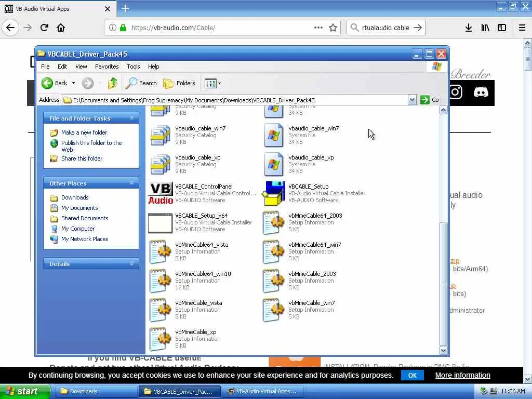Select the vbMmeCable_xp setup information icon
Screen dimensions: 532x399
[160, 339]
